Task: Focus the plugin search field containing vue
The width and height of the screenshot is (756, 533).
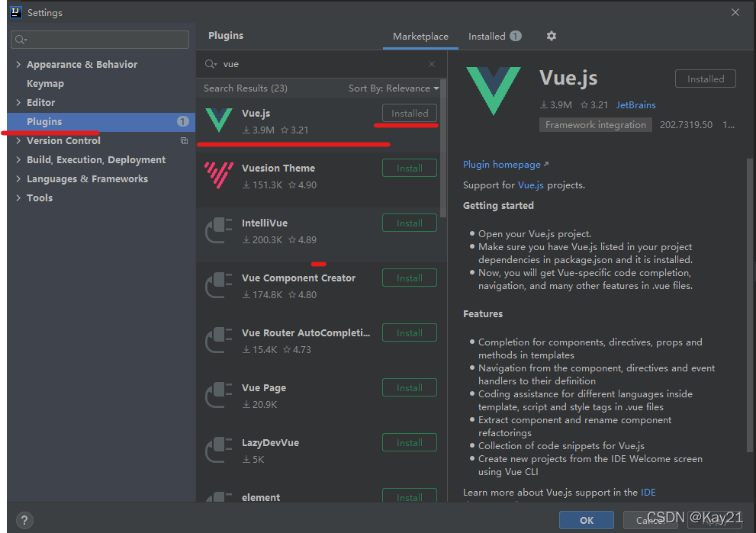Action: click(x=323, y=64)
